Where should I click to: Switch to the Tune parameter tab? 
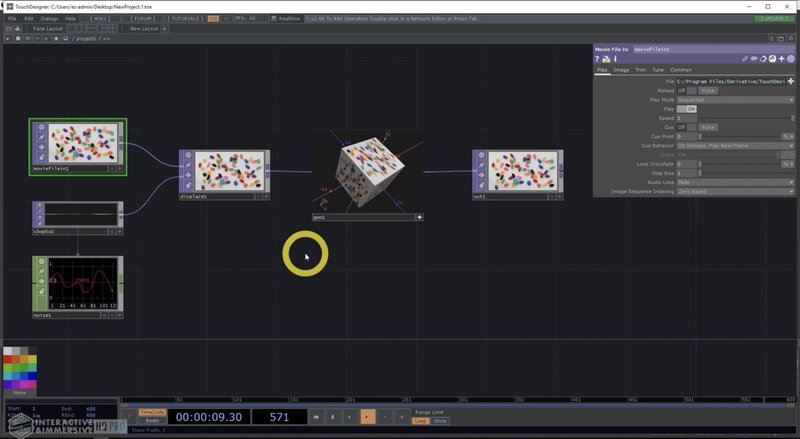pos(658,70)
